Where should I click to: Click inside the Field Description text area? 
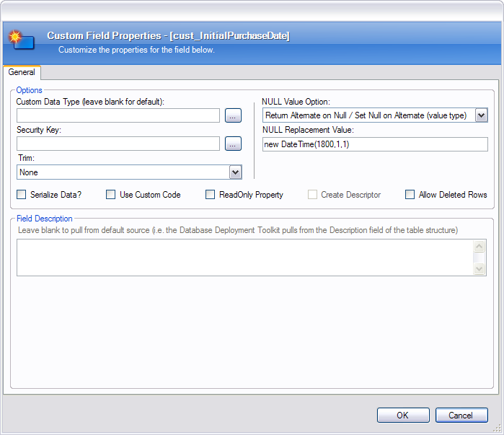244,258
